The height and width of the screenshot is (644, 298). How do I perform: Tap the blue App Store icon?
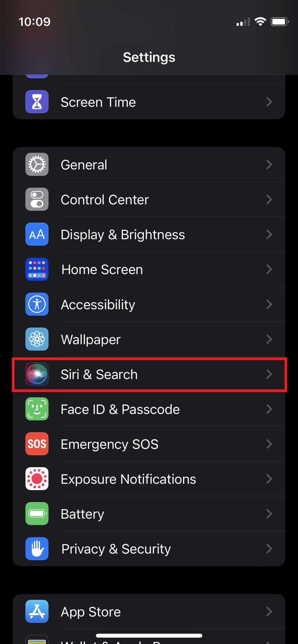click(37, 611)
